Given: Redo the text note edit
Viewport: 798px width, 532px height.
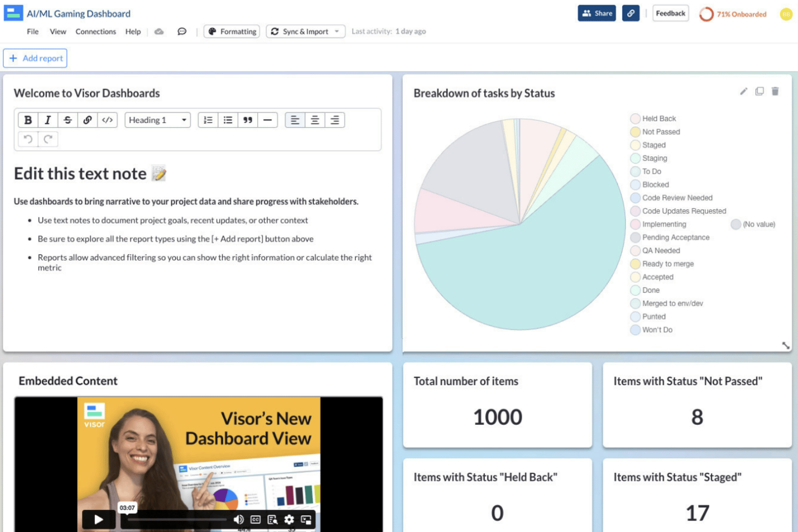Looking at the screenshot, I should 48,139.
